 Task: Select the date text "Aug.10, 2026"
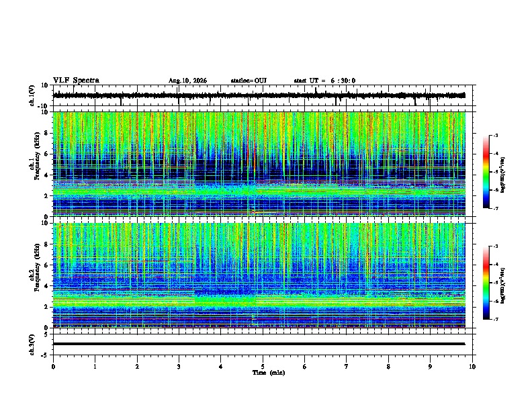click(187, 81)
